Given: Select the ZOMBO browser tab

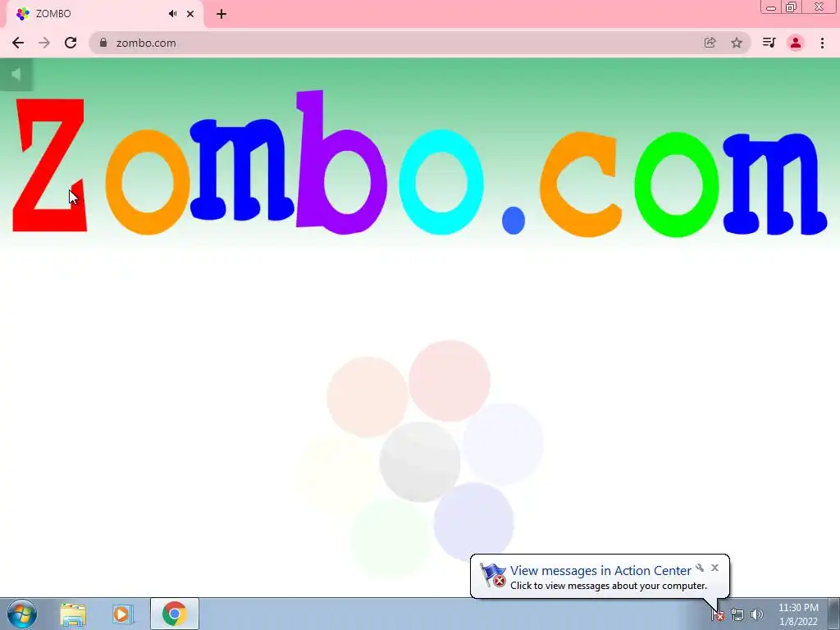Looking at the screenshot, I should coord(105,14).
